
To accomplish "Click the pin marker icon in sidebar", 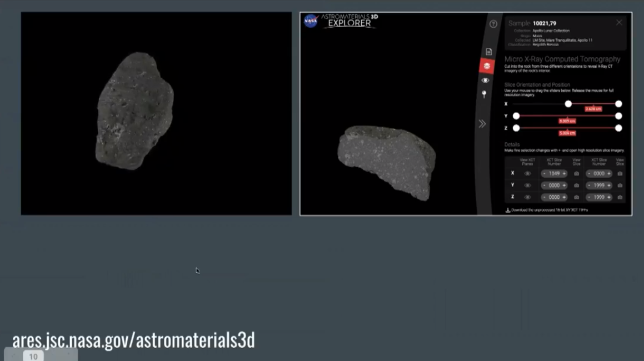I will click(x=485, y=94).
